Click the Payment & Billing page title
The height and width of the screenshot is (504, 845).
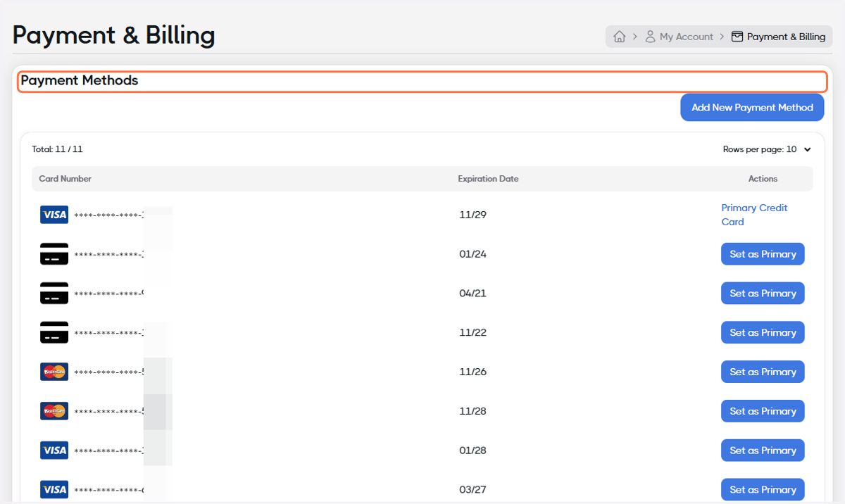[x=114, y=35]
